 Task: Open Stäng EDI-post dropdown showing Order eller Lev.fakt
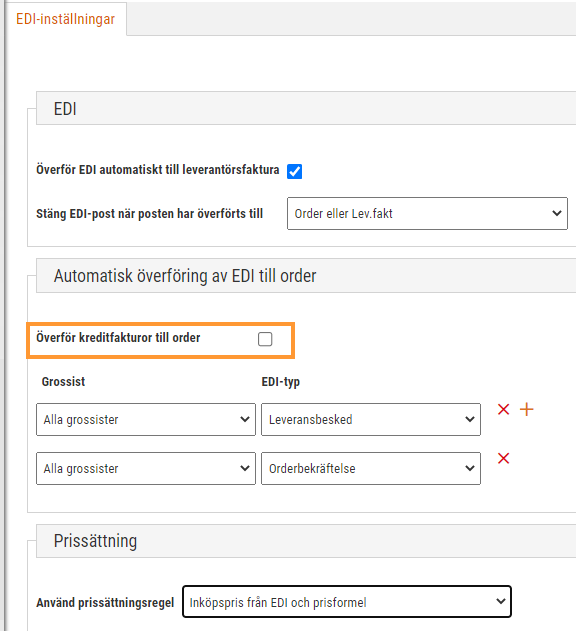click(427, 213)
